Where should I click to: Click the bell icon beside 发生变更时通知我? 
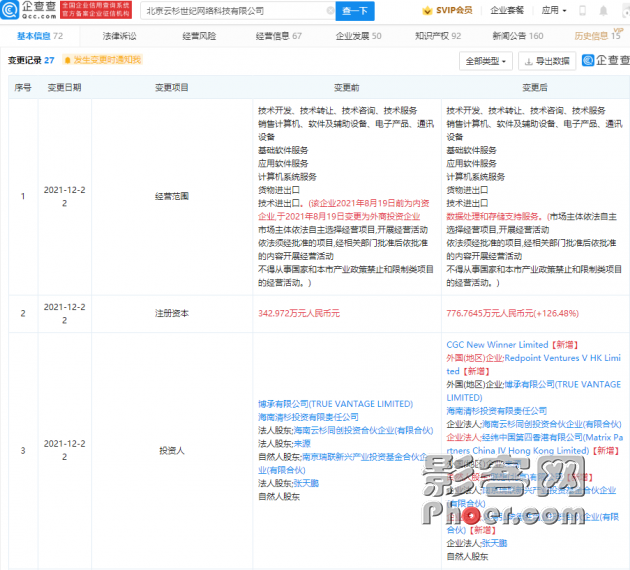68,60
